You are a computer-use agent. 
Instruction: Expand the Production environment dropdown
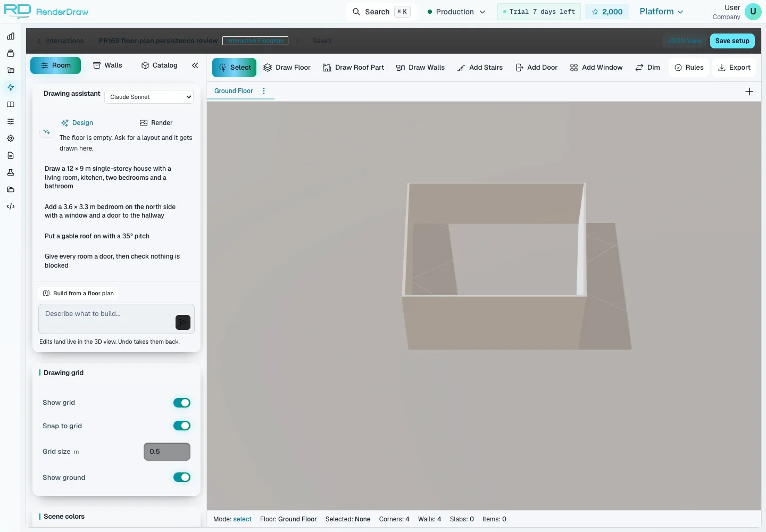click(x=456, y=12)
